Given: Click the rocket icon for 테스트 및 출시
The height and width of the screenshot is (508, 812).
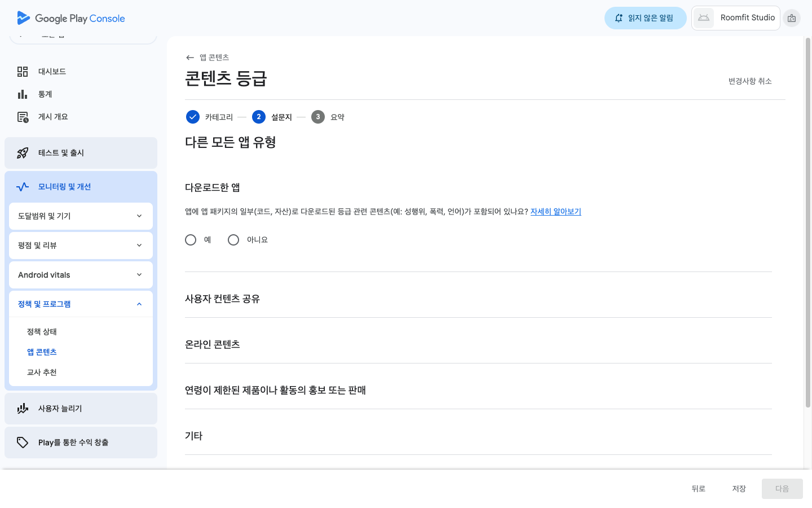Looking at the screenshot, I should click(x=23, y=153).
